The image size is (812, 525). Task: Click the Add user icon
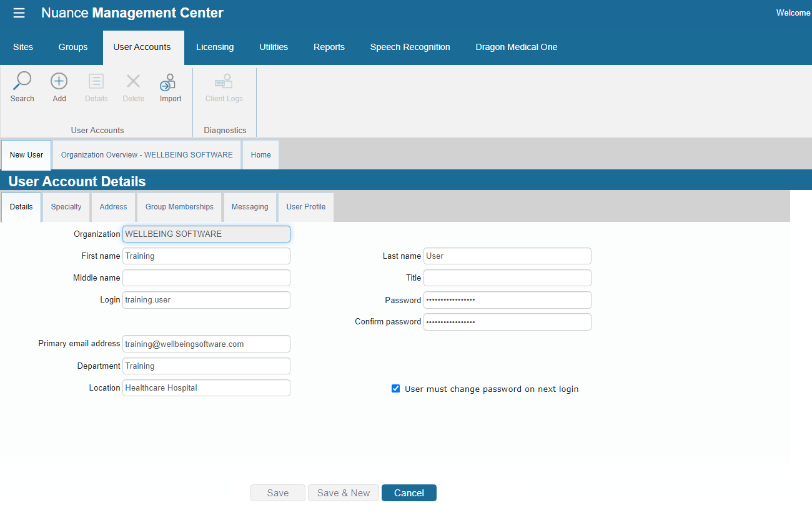(x=59, y=81)
